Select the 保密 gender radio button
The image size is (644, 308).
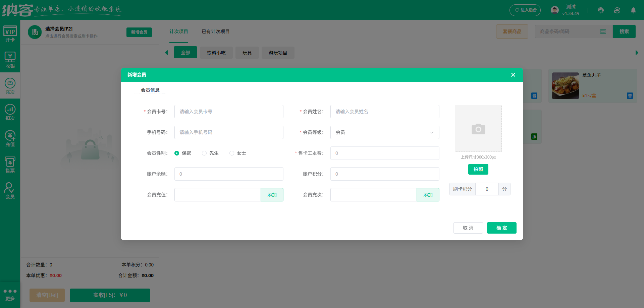(x=177, y=153)
